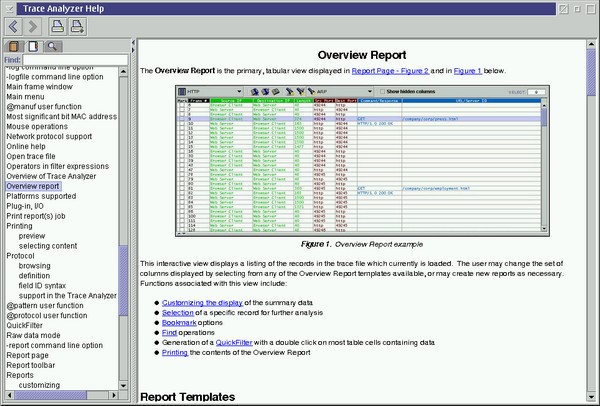The height and width of the screenshot is (406, 600).
Task: Open the window menu icon in title bar
Action: point(9,8)
